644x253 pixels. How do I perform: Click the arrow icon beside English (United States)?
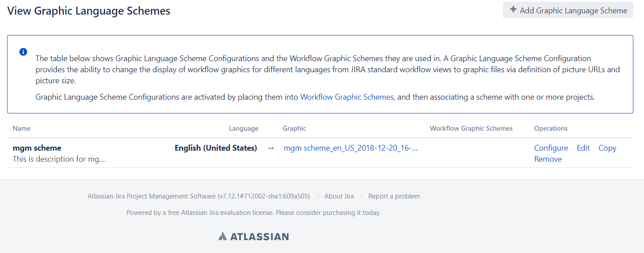[271, 148]
